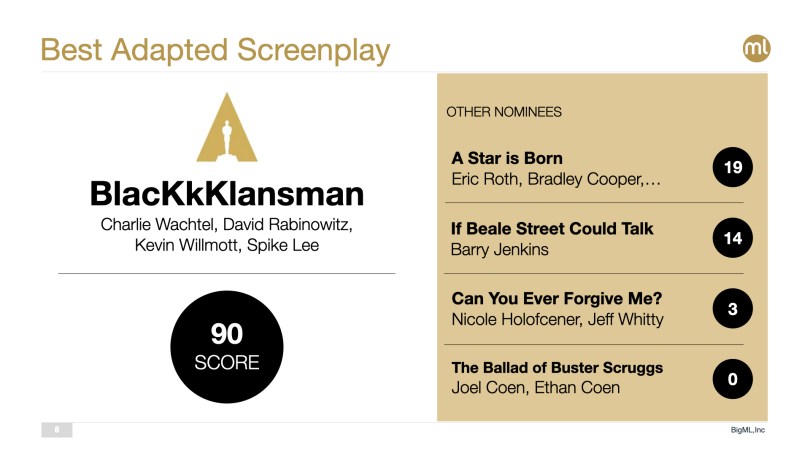Click Joel Coen, Ethan Coen credits
Image resolution: width=810 pixels, height=455 pixels.
click(x=536, y=388)
